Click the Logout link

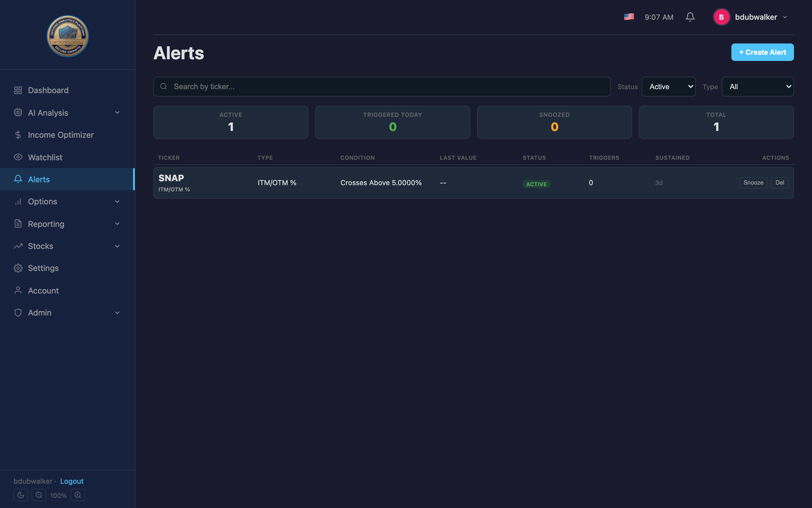72,481
